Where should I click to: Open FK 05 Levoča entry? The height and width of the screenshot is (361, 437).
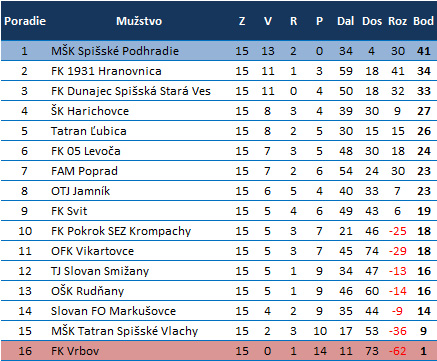pos(86,151)
